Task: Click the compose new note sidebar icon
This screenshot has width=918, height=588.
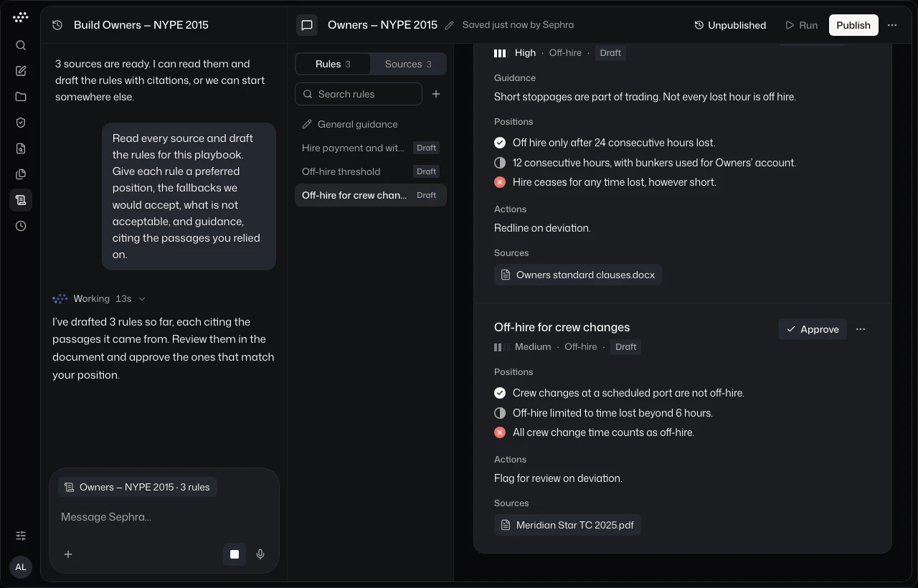Action: [21, 71]
